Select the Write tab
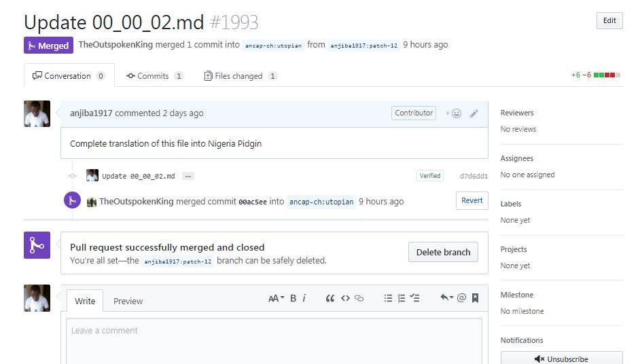 84,301
